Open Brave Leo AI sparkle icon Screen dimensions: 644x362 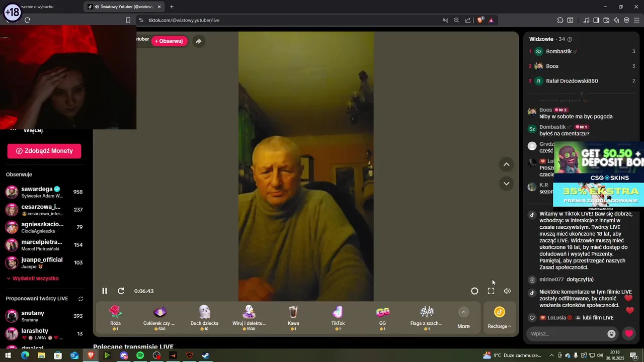(616, 20)
